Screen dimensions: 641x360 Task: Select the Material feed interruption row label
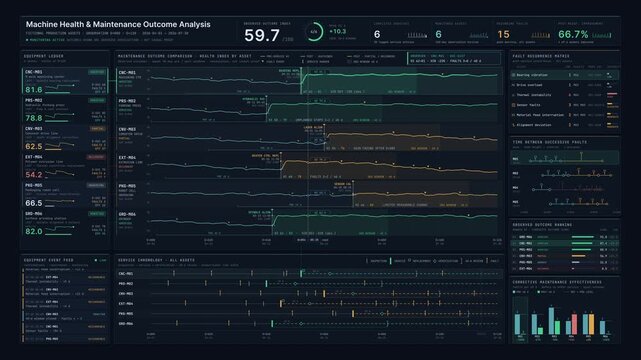(x=540, y=115)
